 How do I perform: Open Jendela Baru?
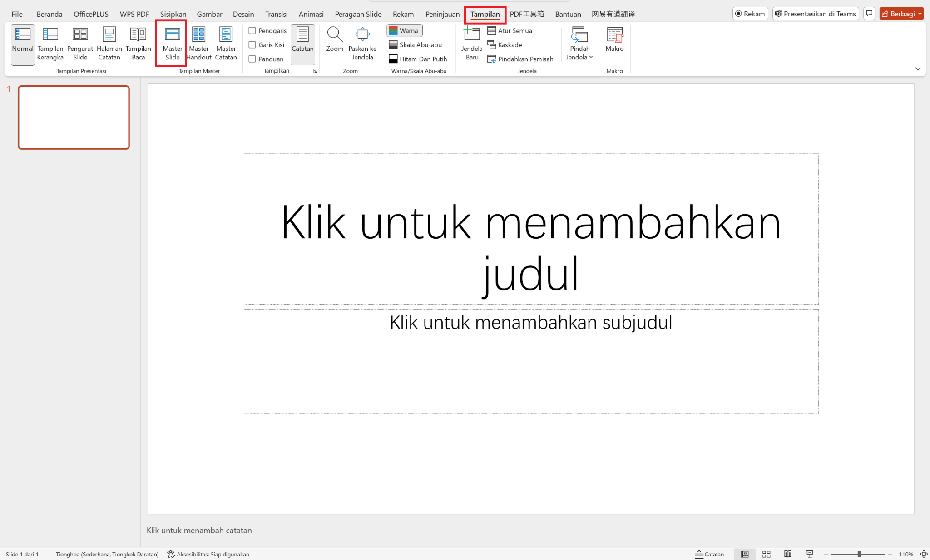point(472,43)
